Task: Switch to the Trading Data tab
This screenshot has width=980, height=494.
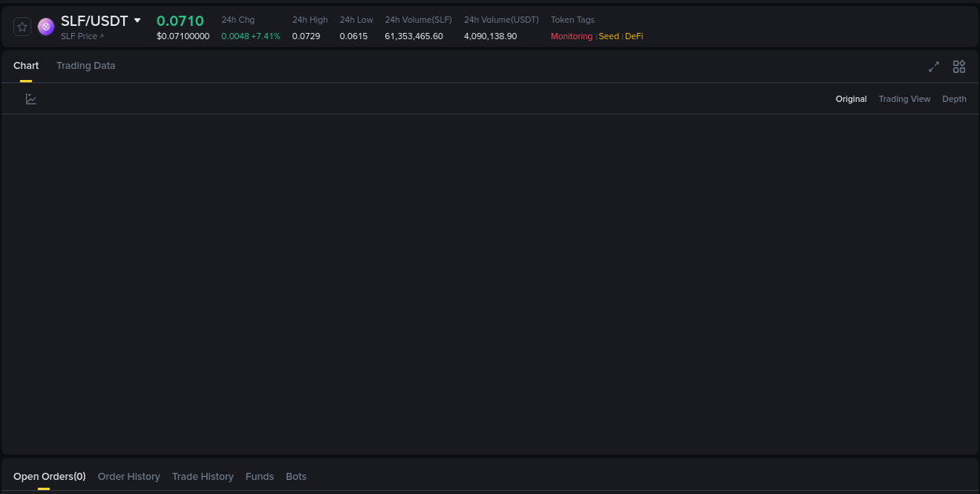Action: tap(85, 66)
